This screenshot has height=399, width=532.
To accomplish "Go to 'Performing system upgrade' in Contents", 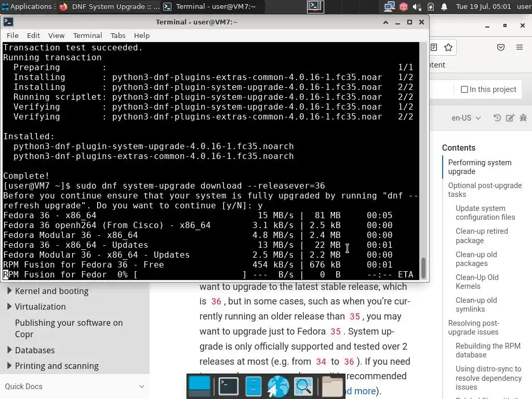I will 480,167.
